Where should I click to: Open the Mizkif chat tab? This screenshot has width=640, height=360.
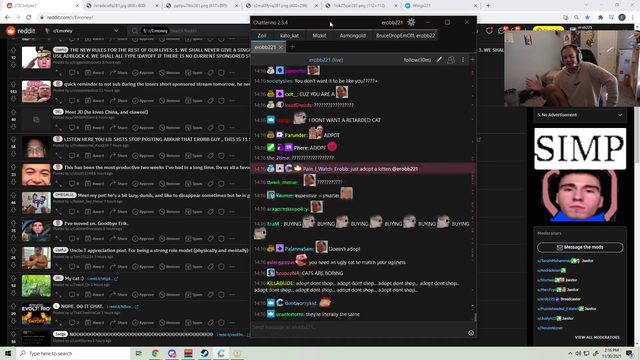coord(319,36)
